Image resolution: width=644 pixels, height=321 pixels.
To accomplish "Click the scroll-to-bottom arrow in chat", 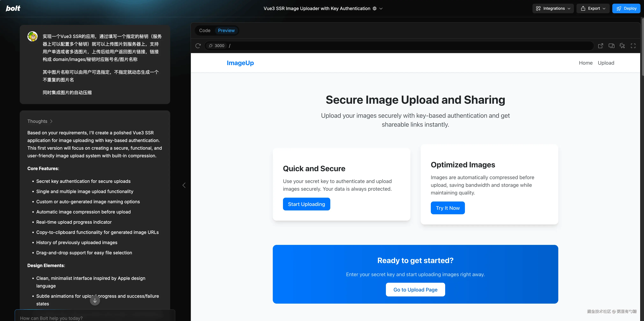I will point(95,300).
